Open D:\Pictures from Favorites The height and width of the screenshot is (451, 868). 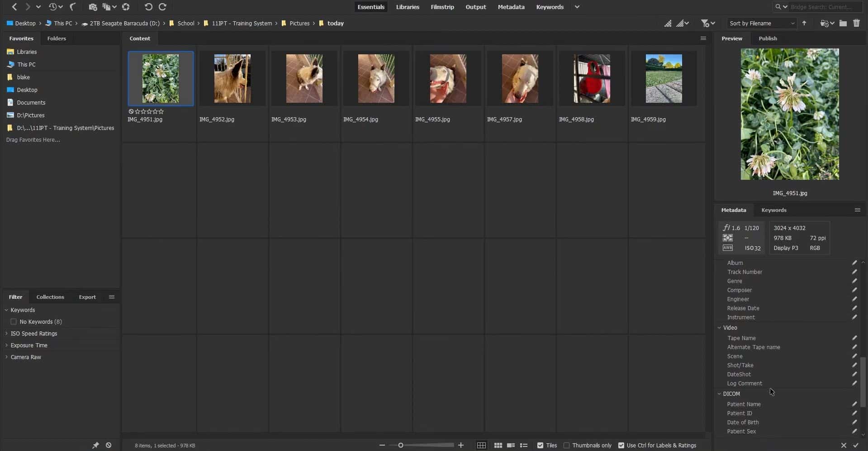[30, 115]
